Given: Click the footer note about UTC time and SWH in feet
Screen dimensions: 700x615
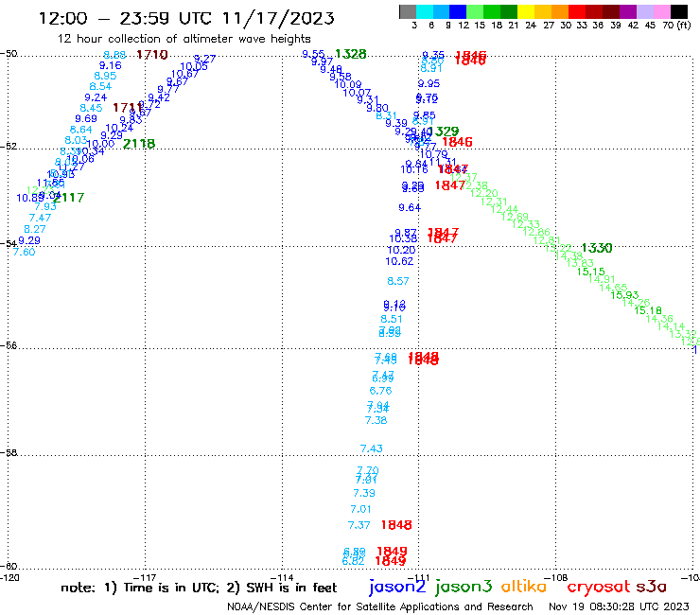Looking at the screenshot, I should 199,588.
